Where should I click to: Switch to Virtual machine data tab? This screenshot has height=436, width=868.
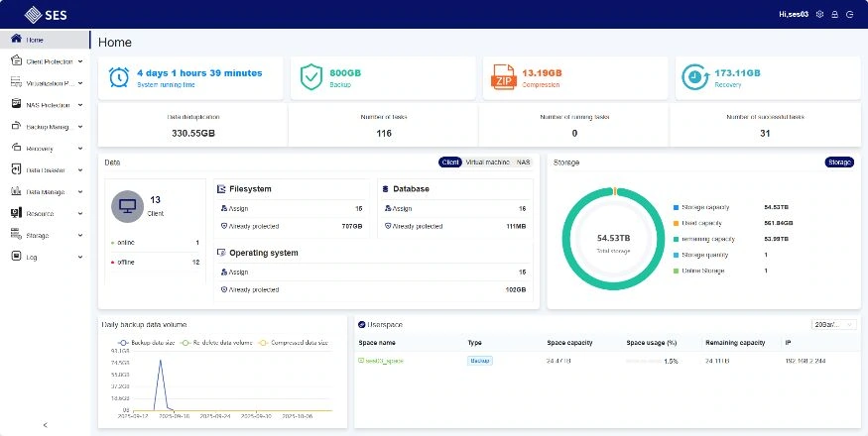[487, 162]
